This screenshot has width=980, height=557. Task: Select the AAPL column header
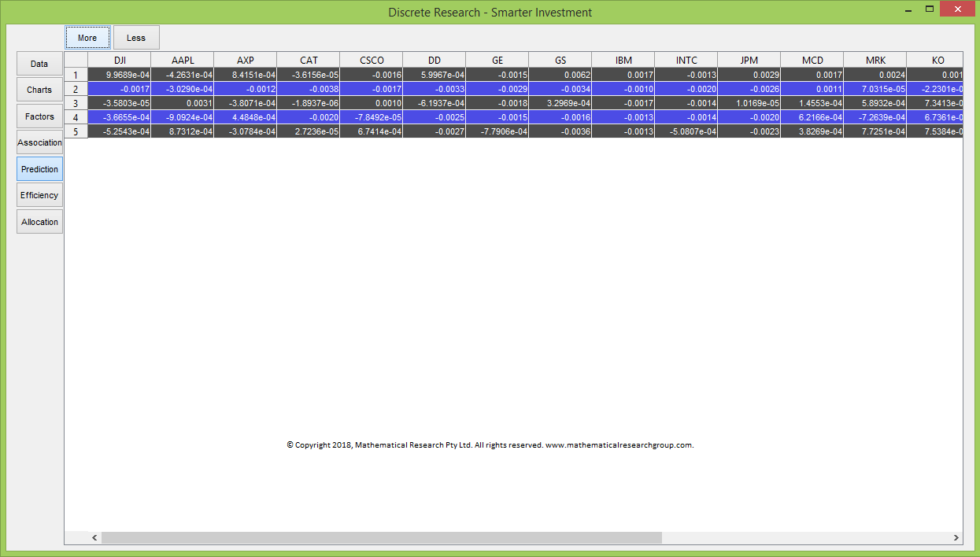[x=182, y=60]
